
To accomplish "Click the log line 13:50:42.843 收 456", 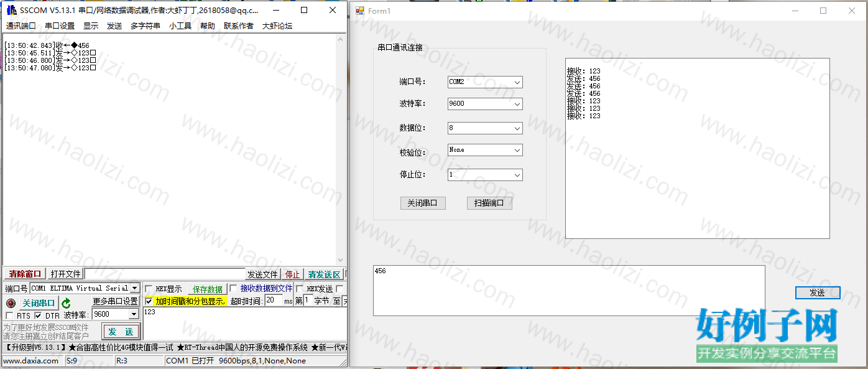I will [x=47, y=45].
